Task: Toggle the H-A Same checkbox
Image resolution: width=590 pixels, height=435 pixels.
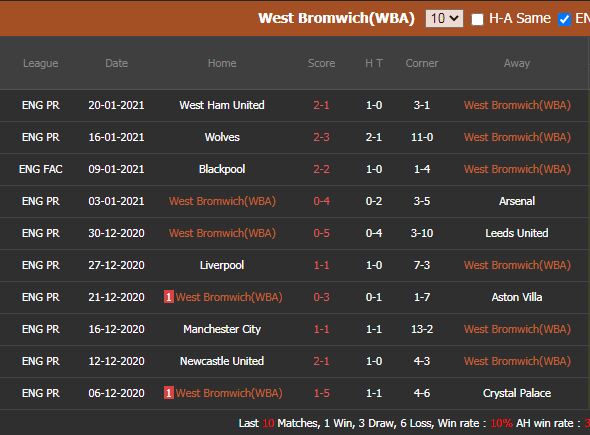Action: 477,19
